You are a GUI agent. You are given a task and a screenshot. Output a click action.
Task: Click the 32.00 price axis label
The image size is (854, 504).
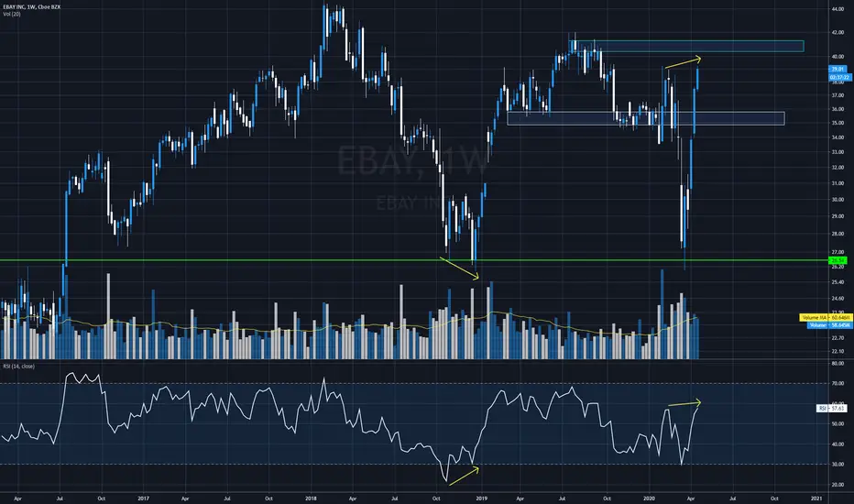(838, 168)
